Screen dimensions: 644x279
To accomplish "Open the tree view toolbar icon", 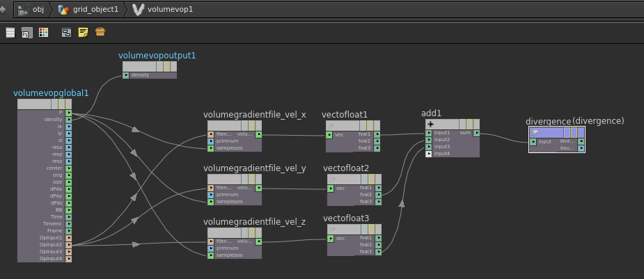I will 26,33.
